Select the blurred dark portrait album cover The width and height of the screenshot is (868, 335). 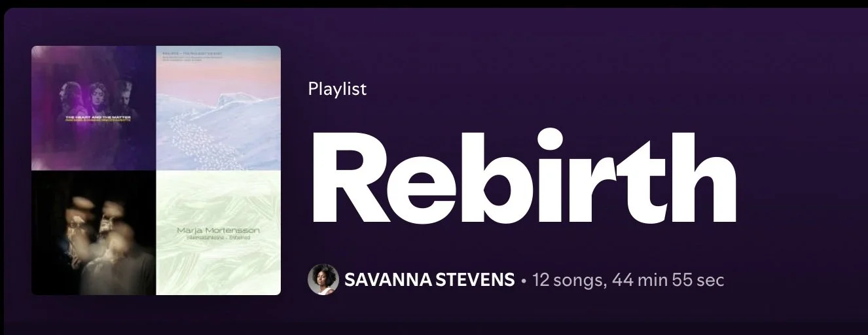pos(94,233)
